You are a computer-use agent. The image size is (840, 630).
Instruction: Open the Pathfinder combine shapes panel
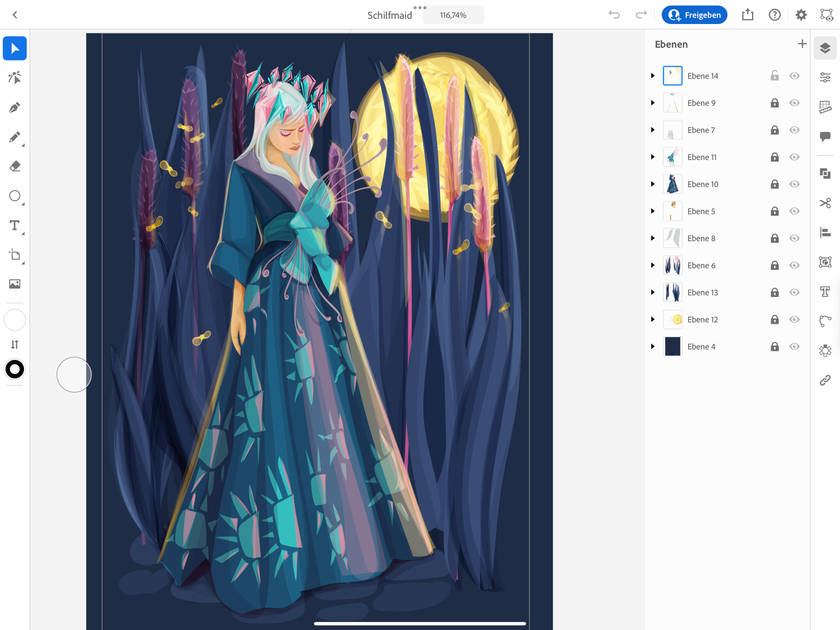point(825,174)
